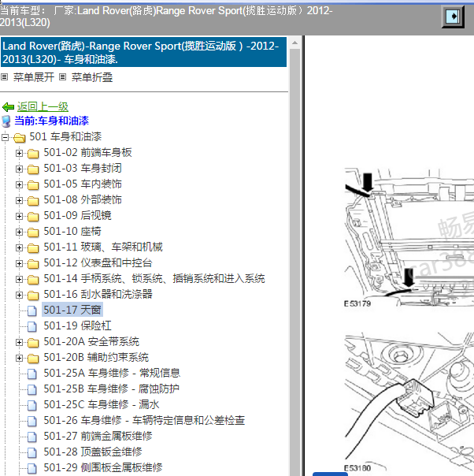Viewport: 474px width, 476px height.
Task: Click the folder icon of 501-12 仪表盘和中控台
Action: pyautogui.click(x=33, y=264)
